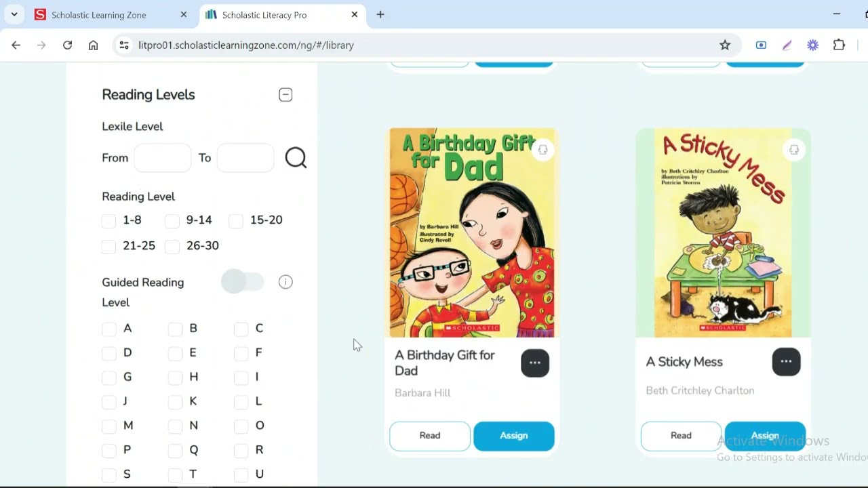This screenshot has height=488, width=868.
Task: Check Guided Reading Level Q
Action: (175, 451)
